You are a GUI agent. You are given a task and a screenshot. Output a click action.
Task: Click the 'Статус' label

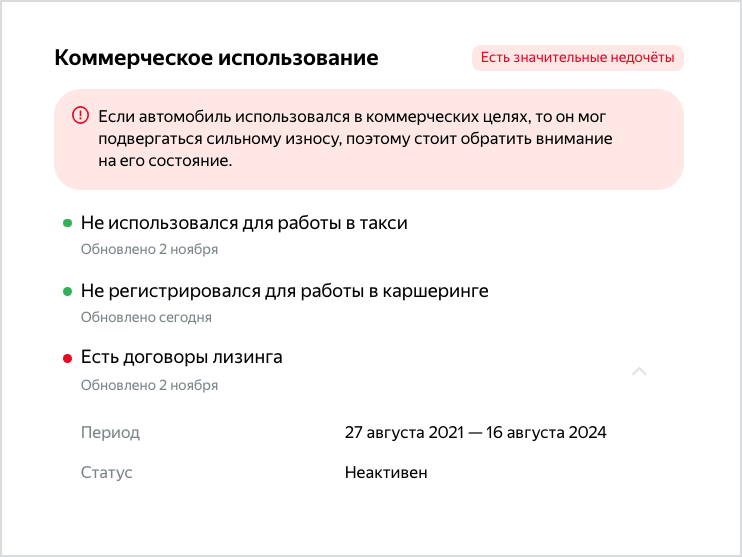106,472
